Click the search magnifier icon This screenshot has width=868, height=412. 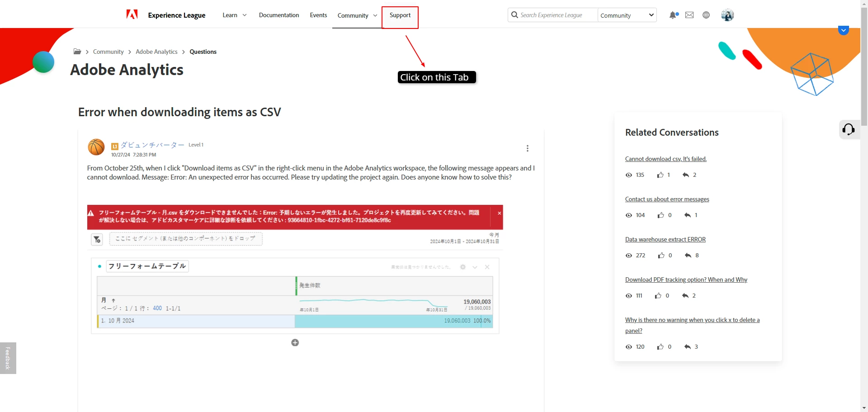coord(514,15)
